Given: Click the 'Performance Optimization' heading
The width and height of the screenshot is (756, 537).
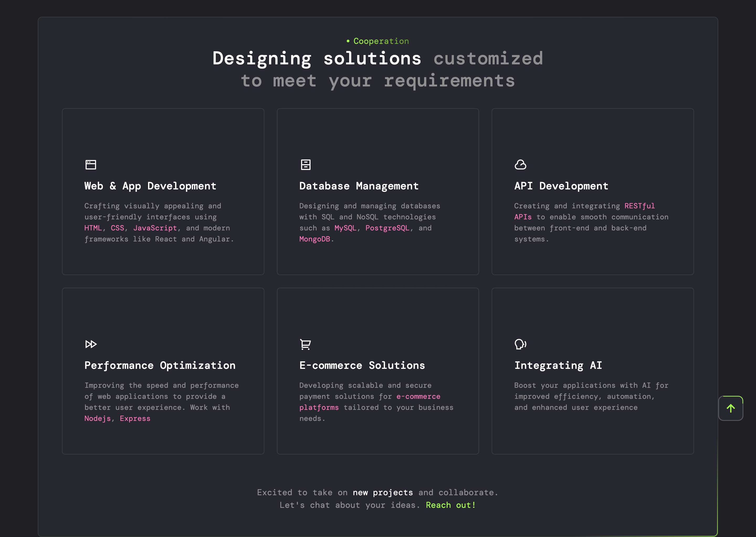Looking at the screenshot, I should [x=160, y=365].
